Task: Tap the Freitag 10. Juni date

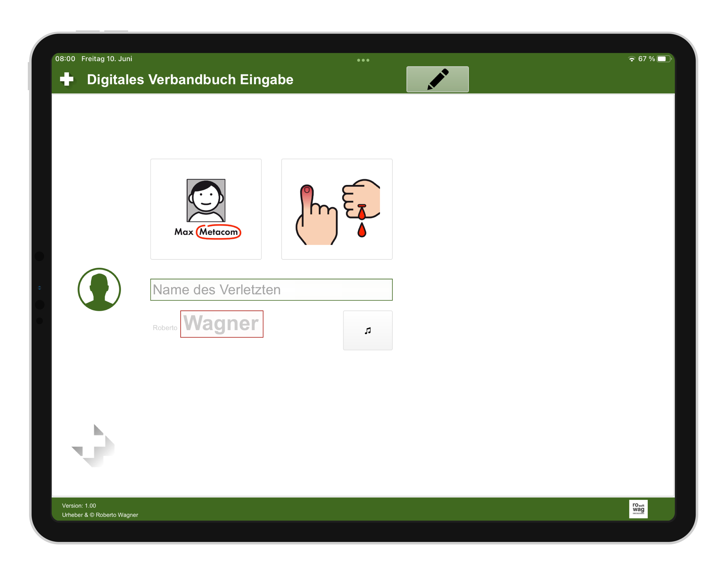Action: click(x=107, y=59)
